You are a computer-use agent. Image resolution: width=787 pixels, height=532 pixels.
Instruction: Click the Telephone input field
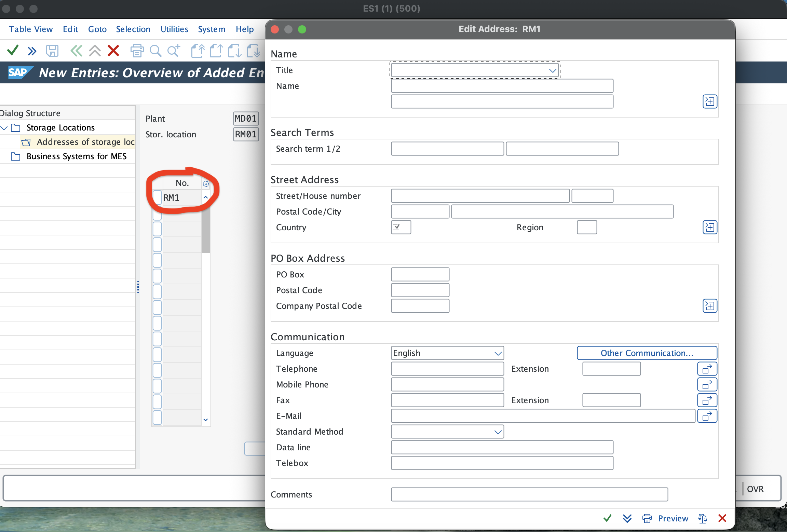point(447,369)
